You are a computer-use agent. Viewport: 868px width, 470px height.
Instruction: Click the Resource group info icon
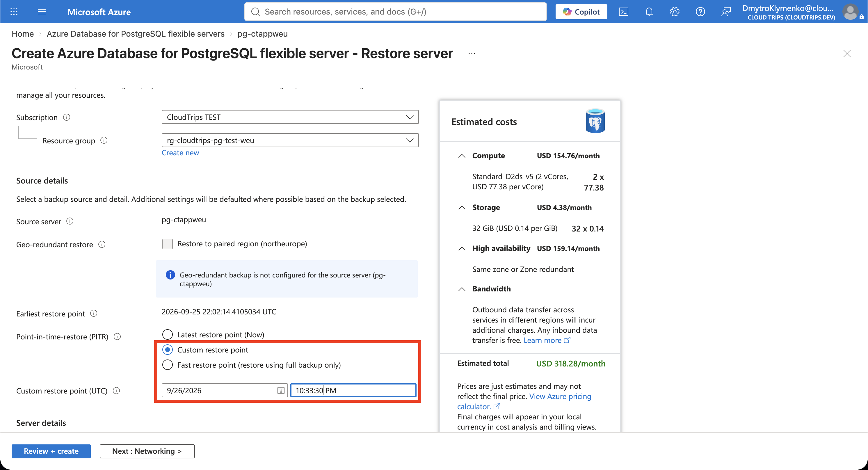(x=104, y=140)
